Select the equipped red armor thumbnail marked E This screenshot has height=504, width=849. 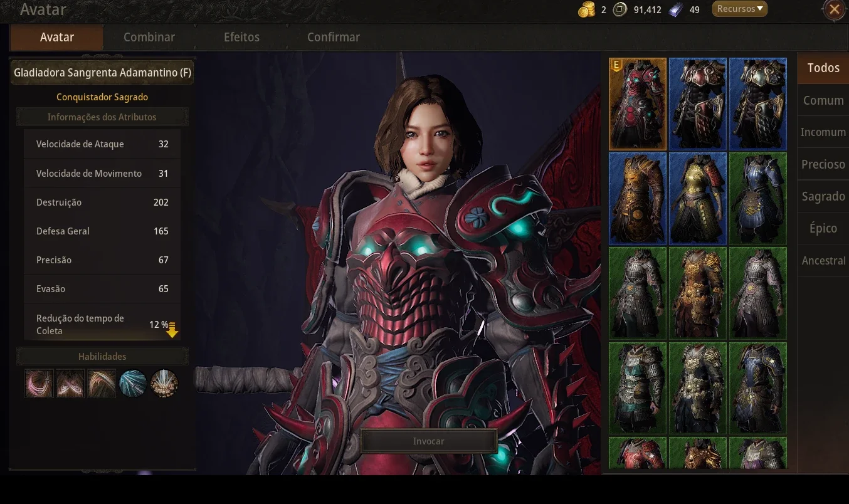point(638,104)
